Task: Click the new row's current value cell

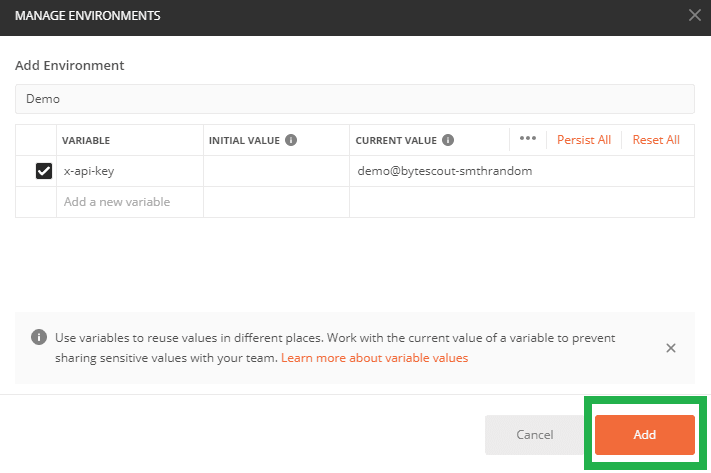Action: pyautogui.click(x=520, y=202)
